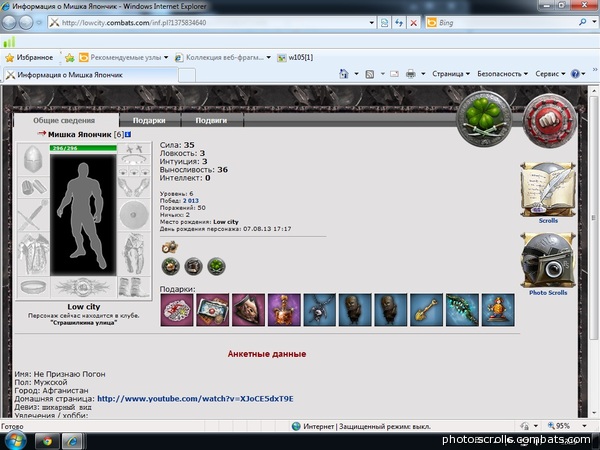Click the Windows Start button
The image size is (600, 450).
14,441
